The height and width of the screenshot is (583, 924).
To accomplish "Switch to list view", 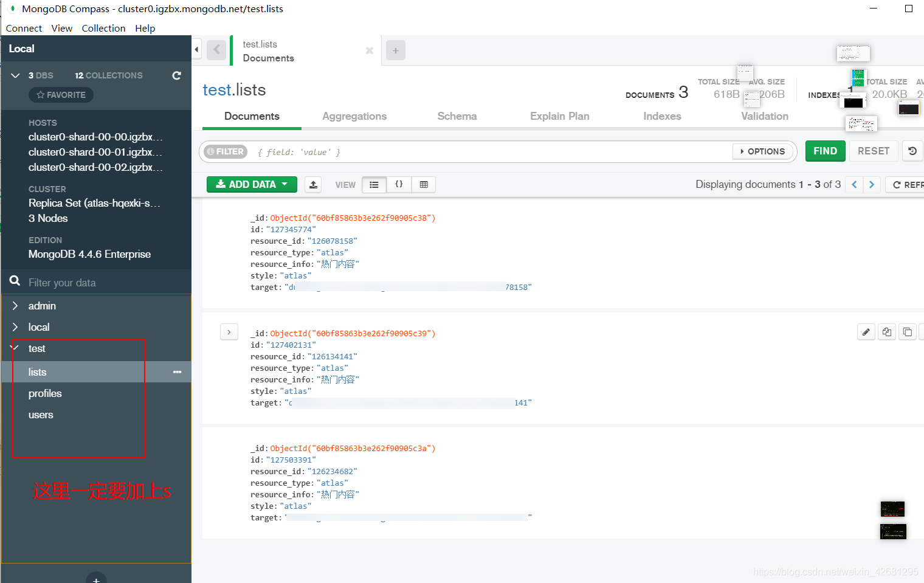I will (374, 184).
